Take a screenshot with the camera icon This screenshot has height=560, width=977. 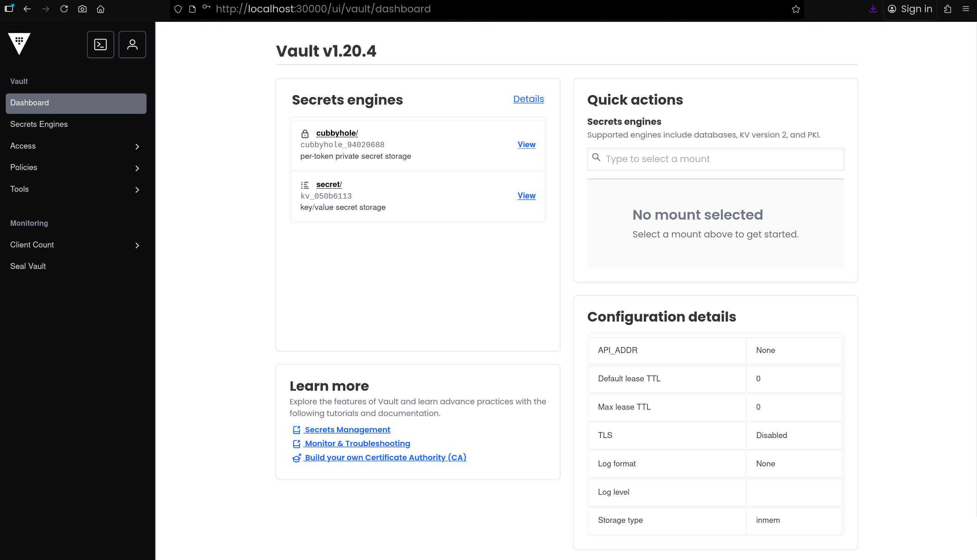click(x=82, y=9)
